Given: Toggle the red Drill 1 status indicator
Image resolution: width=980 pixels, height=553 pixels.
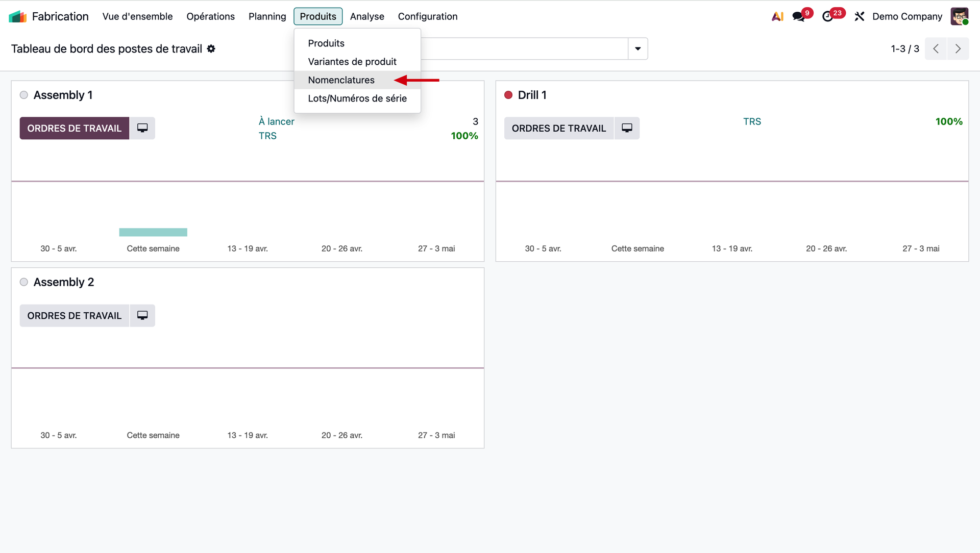Looking at the screenshot, I should tap(508, 95).
